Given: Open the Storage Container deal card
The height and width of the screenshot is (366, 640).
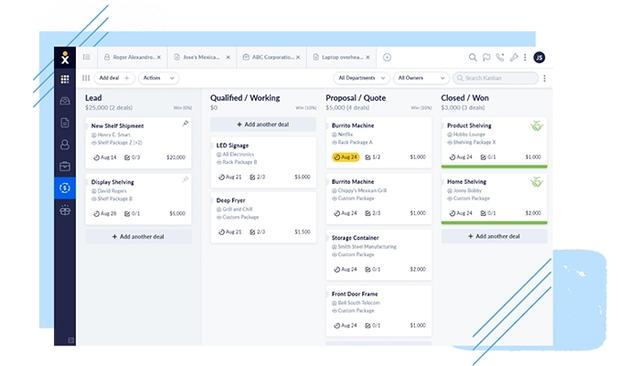Looking at the screenshot, I should (x=379, y=255).
